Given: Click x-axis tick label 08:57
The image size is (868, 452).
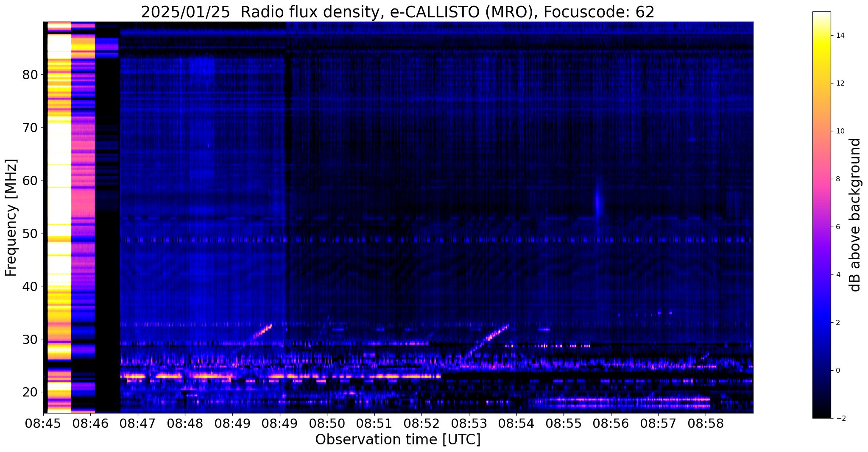Looking at the screenshot, I should [x=658, y=424].
